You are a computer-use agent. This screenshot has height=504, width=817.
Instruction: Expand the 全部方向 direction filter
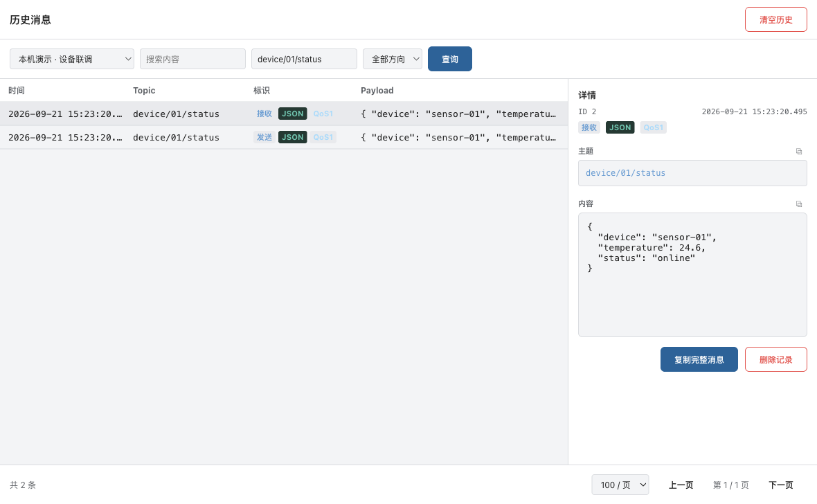point(393,59)
